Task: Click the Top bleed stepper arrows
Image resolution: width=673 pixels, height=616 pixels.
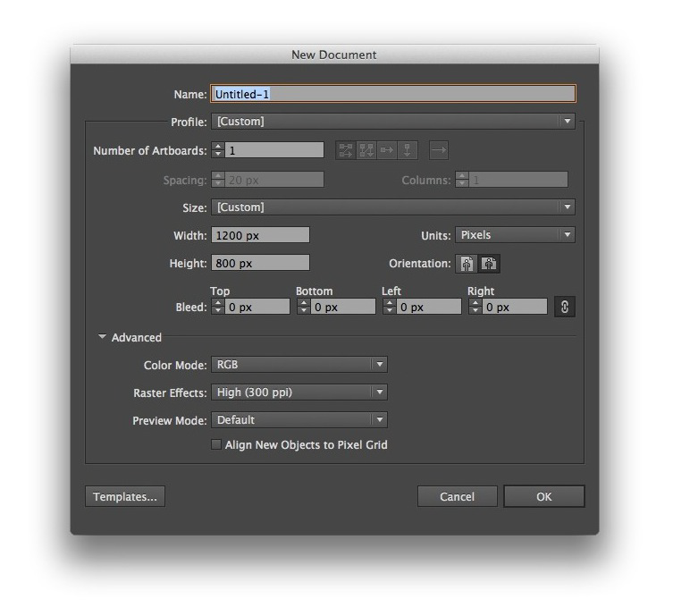Action: point(218,307)
